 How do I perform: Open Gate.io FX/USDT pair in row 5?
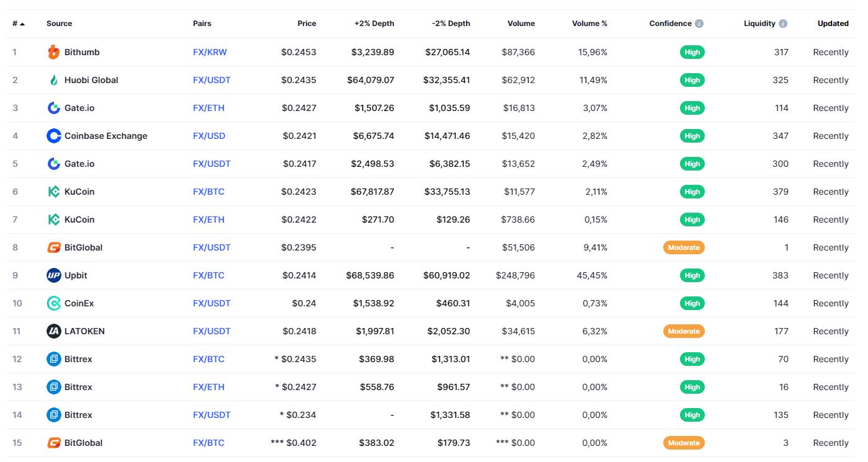(x=212, y=164)
